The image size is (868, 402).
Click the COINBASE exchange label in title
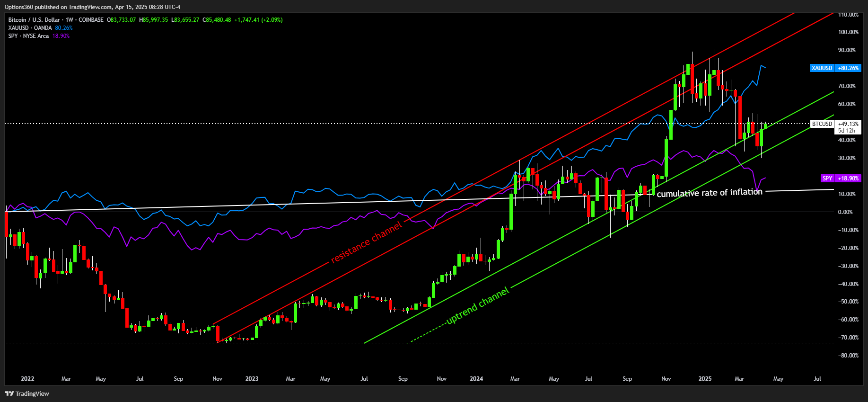pyautogui.click(x=91, y=20)
